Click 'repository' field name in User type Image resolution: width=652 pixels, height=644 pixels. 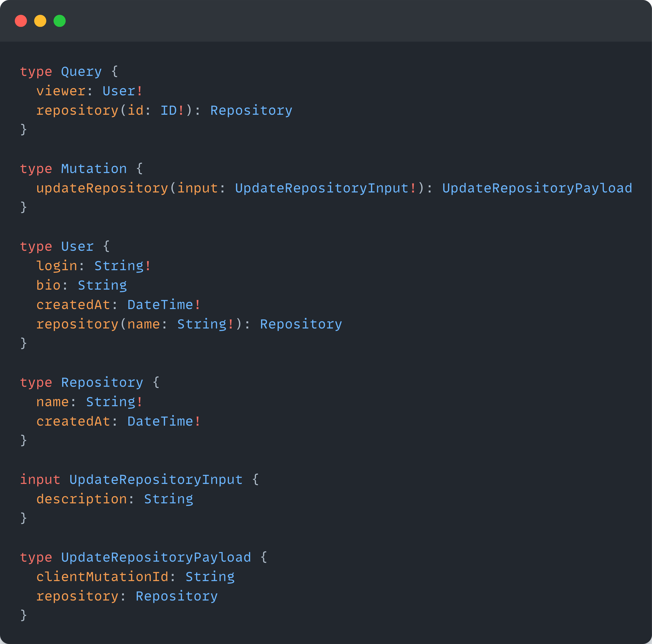pos(77,325)
